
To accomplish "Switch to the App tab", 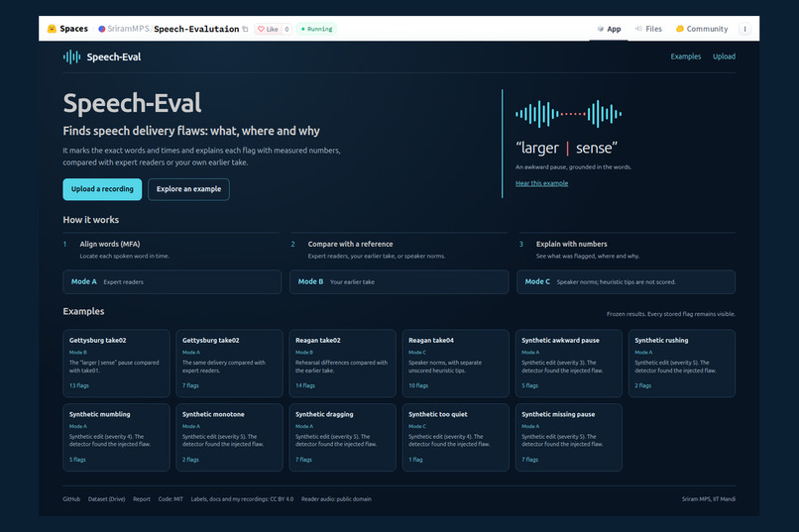I will (609, 29).
